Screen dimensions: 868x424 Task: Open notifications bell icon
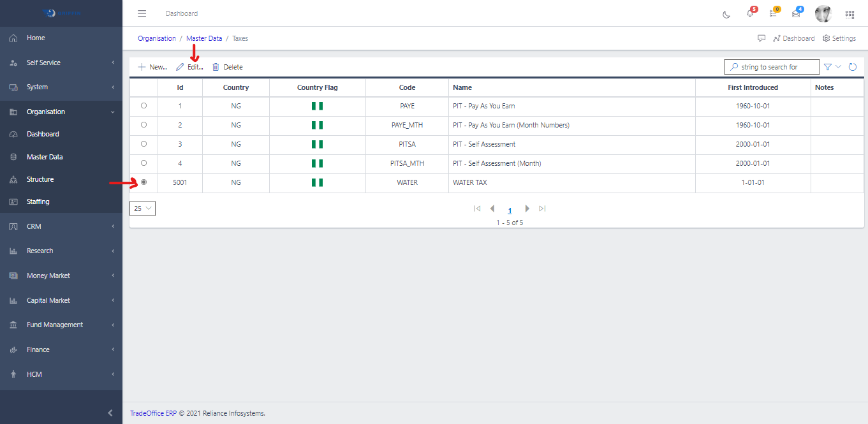click(750, 14)
